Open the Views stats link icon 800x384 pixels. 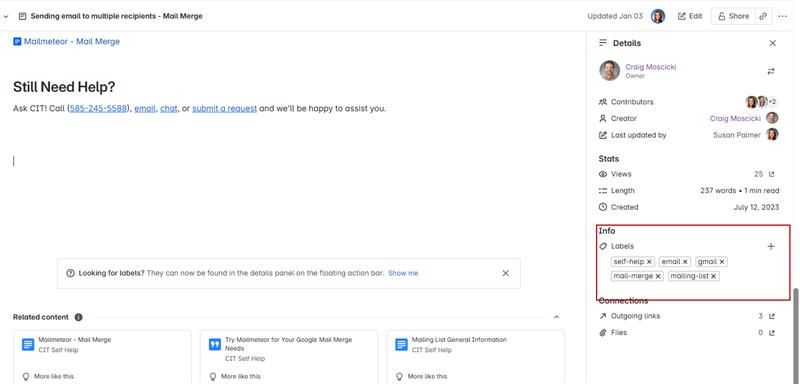(771, 174)
